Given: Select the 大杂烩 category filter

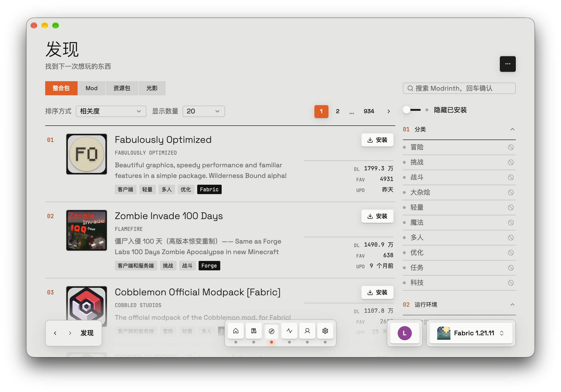Looking at the screenshot, I should (x=459, y=192).
